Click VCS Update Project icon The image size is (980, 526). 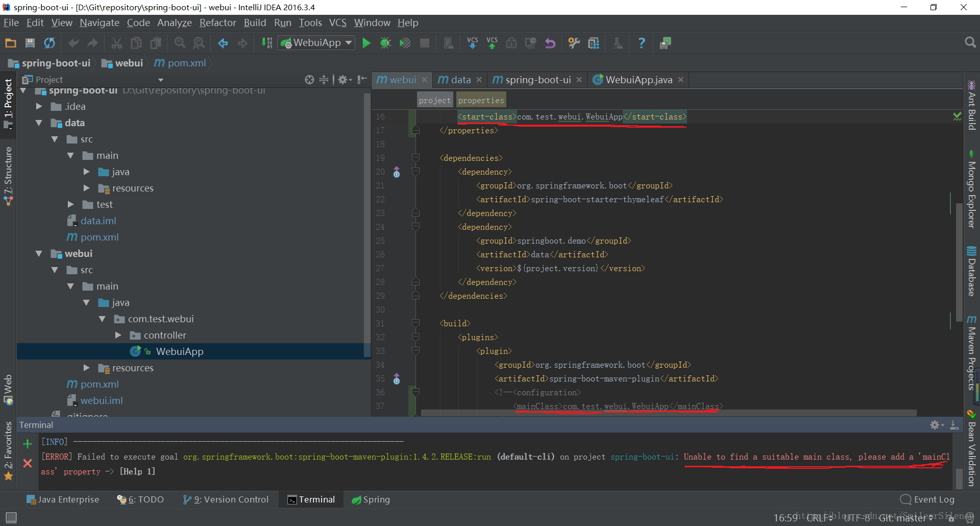pyautogui.click(x=473, y=43)
